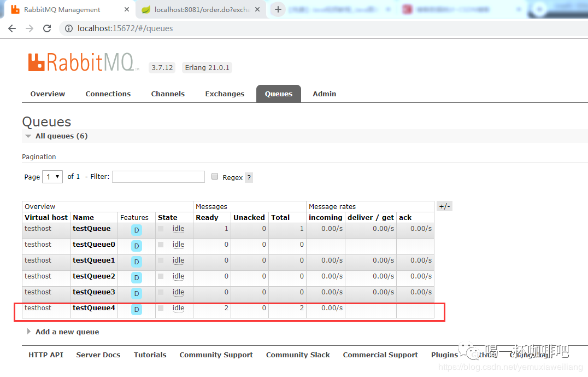Click the version 3.7.12 label
The image size is (588, 377).
[x=162, y=68]
